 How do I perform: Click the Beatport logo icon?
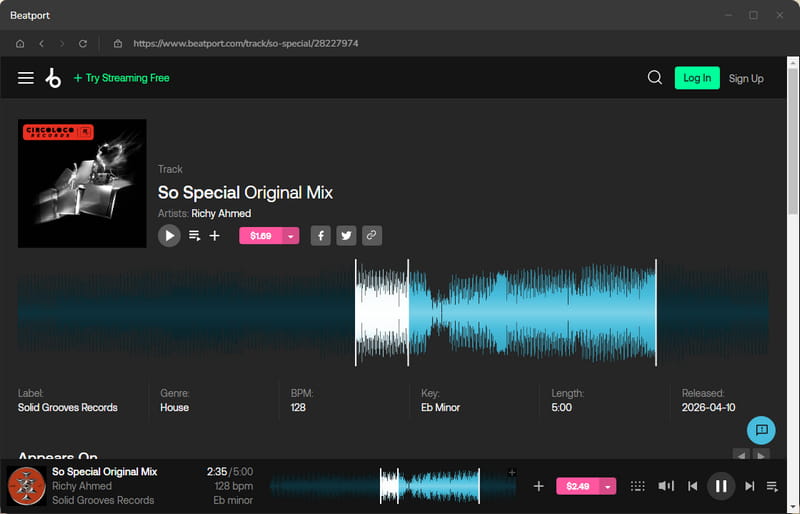[x=53, y=78]
